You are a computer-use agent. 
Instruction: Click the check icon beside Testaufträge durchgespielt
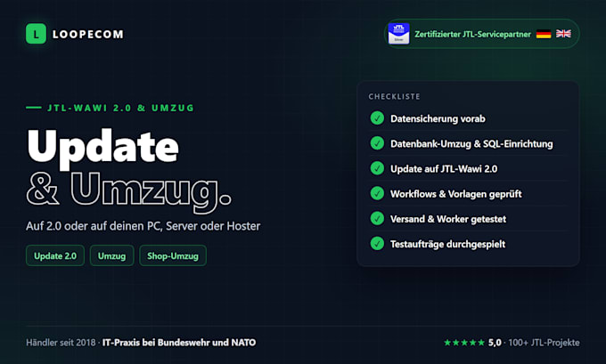pos(377,244)
